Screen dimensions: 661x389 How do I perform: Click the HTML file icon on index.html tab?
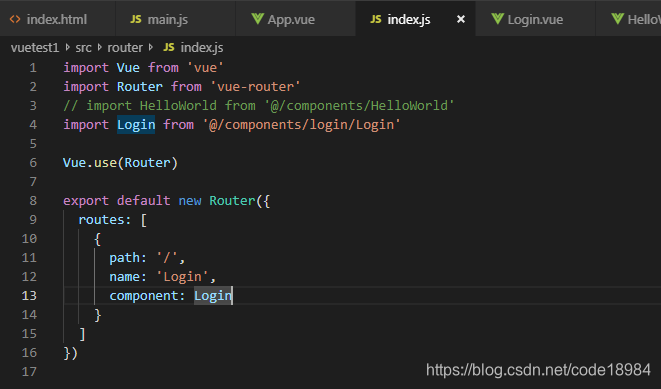(x=15, y=19)
